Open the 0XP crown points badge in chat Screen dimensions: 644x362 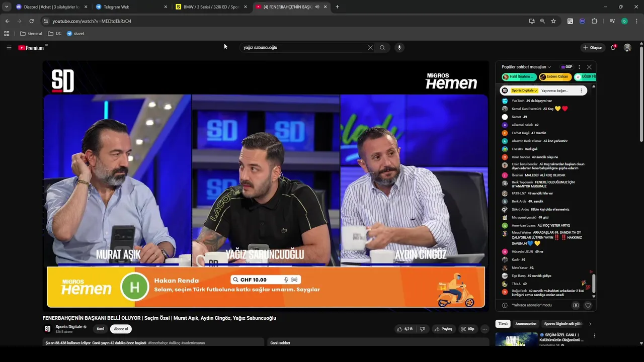pyautogui.click(x=567, y=67)
